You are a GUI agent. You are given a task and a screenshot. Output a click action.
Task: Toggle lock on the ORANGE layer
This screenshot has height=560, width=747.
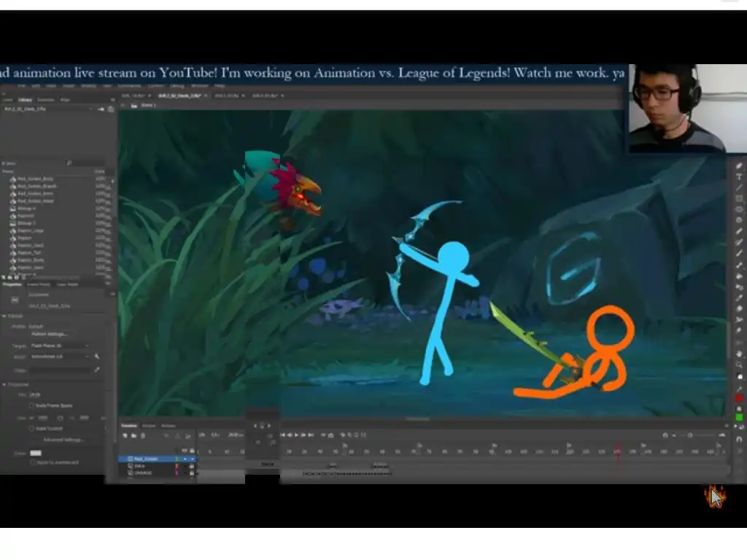click(192, 472)
